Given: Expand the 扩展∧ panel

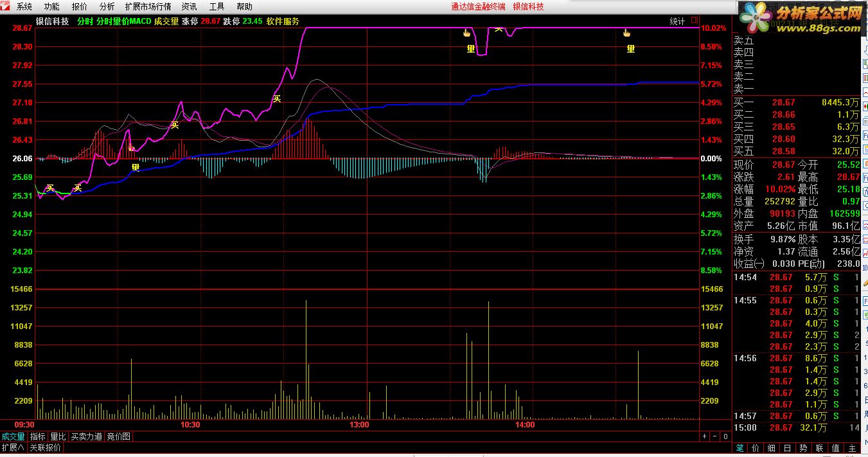Looking at the screenshot, I should [x=12, y=447].
